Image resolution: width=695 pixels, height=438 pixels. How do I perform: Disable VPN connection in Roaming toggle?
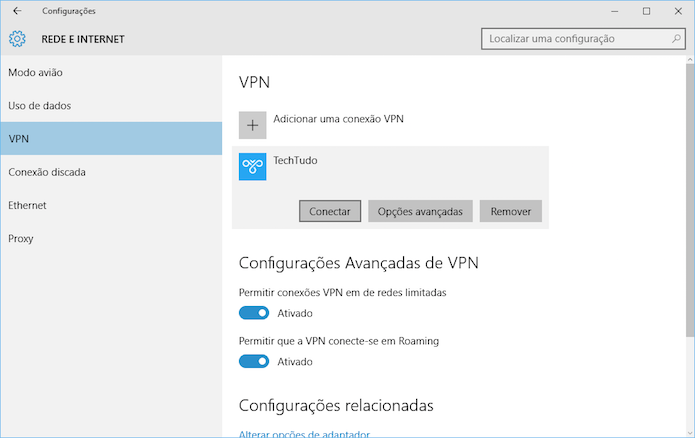(x=254, y=361)
